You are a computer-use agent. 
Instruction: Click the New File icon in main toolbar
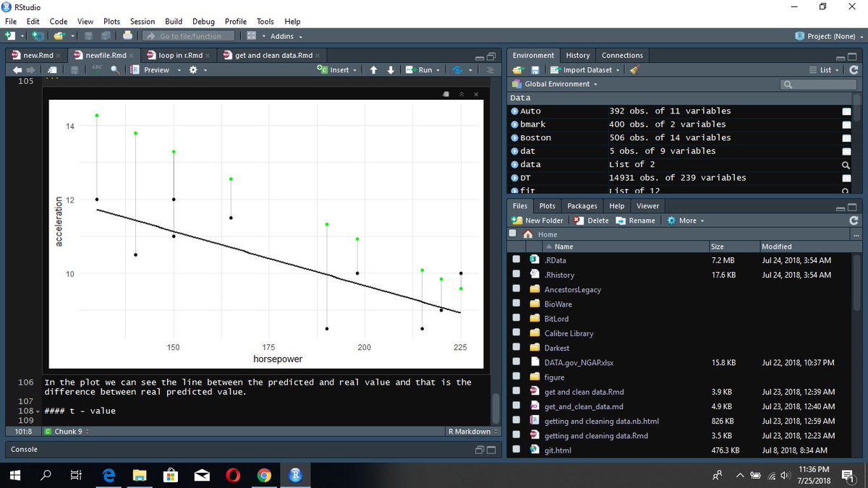click(x=12, y=36)
